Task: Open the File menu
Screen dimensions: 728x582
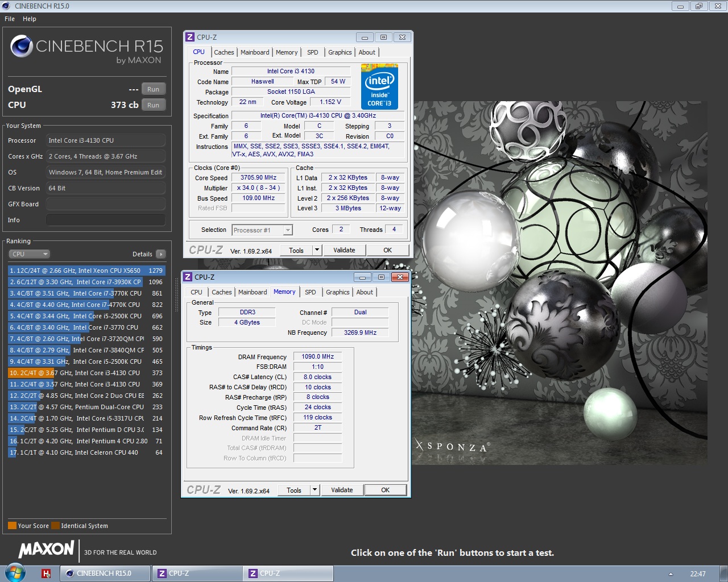Action: (10, 19)
